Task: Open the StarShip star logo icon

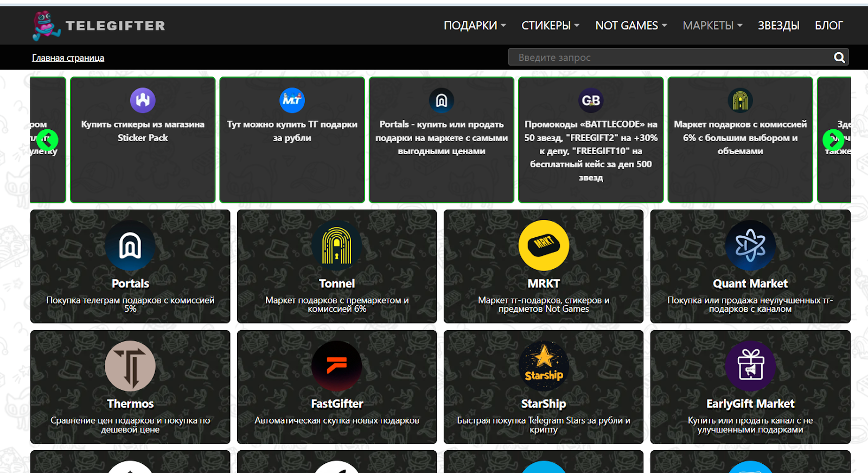Action: tap(544, 366)
